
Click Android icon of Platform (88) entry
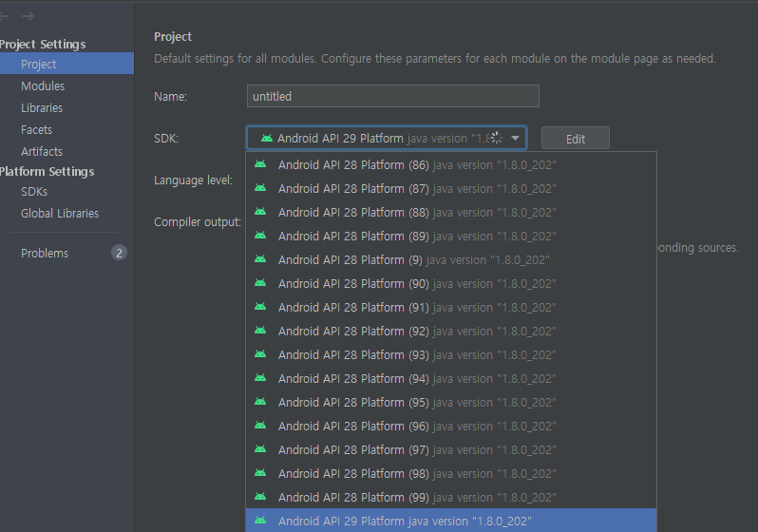(260, 211)
